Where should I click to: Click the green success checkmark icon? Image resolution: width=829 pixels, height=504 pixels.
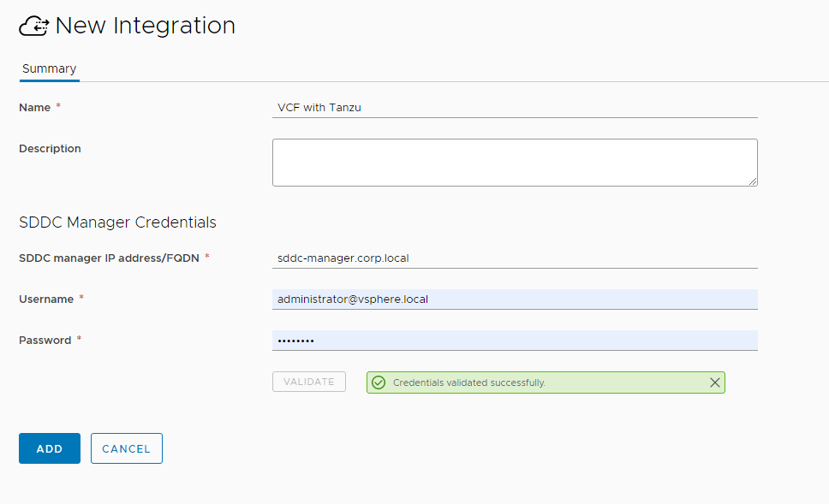click(379, 382)
